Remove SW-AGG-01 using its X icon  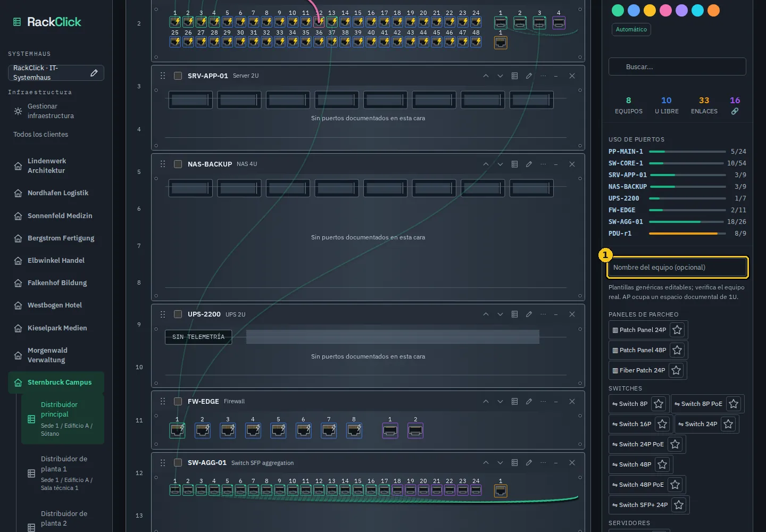tap(572, 463)
